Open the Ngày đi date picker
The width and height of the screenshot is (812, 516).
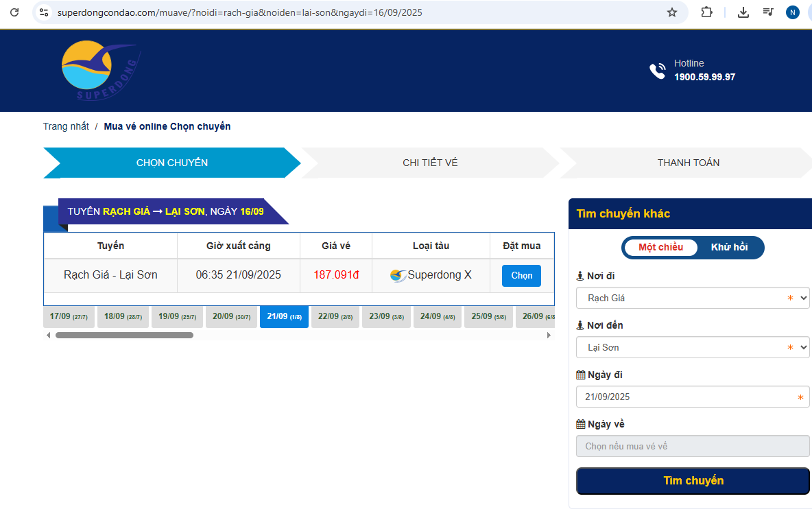click(693, 397)
